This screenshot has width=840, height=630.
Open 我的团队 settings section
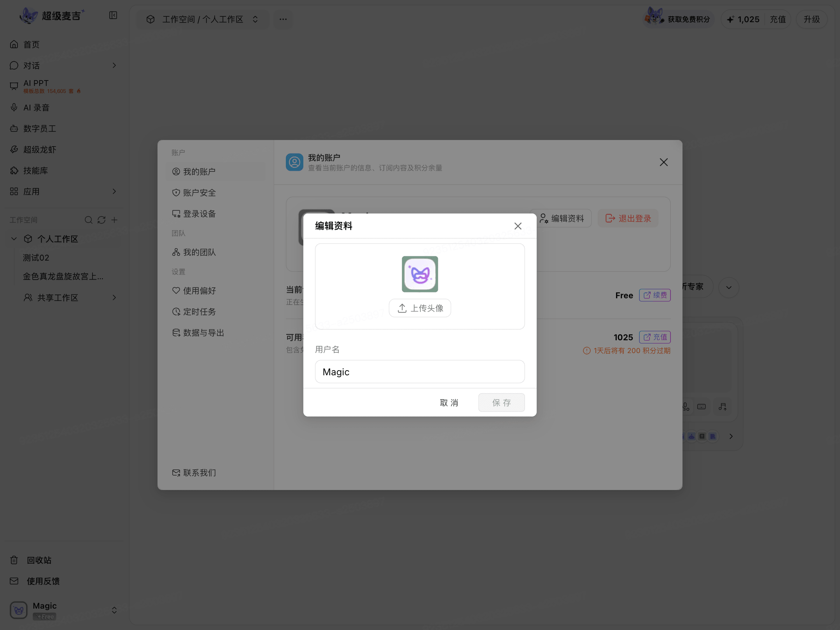pos(216,252)
